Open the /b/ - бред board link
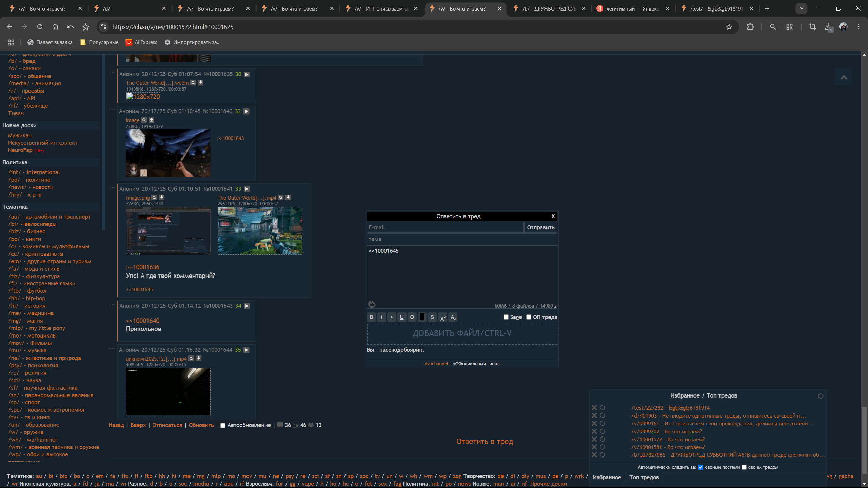Image resolution: width=868 pixels, height=488 pixels. (22, 61)
